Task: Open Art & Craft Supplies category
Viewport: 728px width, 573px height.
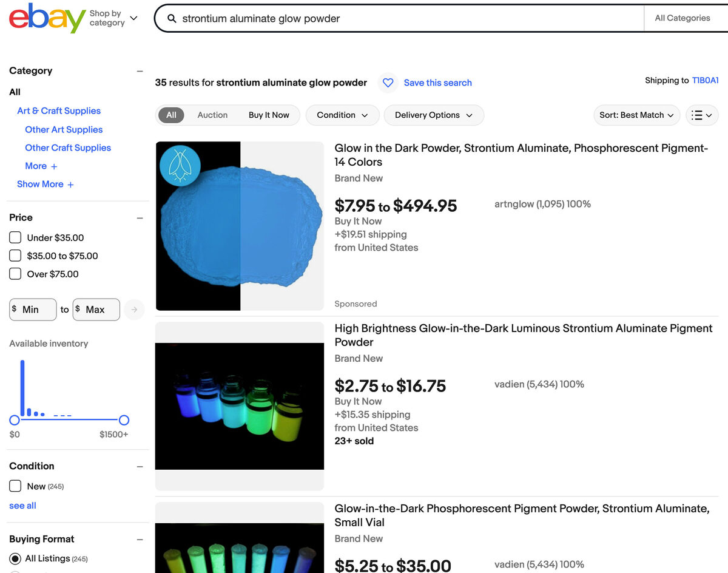Action: [59, 111]
